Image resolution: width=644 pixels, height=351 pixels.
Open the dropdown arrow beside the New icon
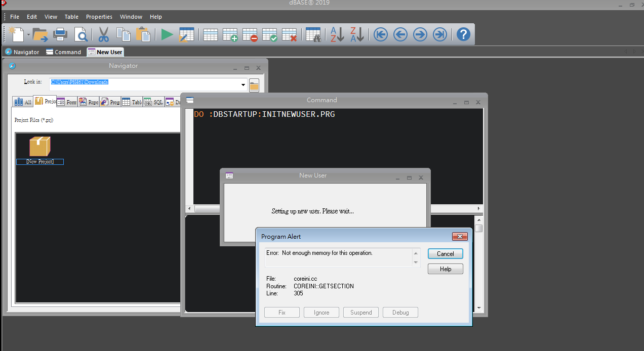29,35
